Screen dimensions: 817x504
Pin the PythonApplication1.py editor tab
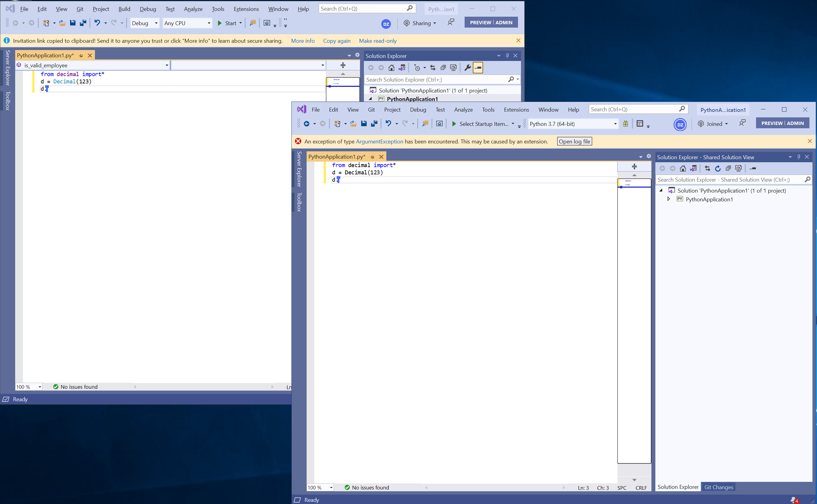[x=372, y=157]
